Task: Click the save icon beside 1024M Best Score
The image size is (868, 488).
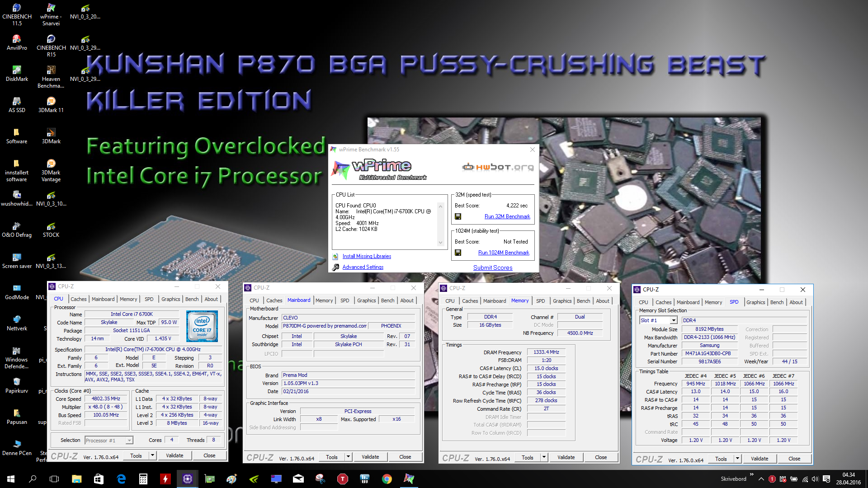Action: pyautogui.click(x=458, y=253)
